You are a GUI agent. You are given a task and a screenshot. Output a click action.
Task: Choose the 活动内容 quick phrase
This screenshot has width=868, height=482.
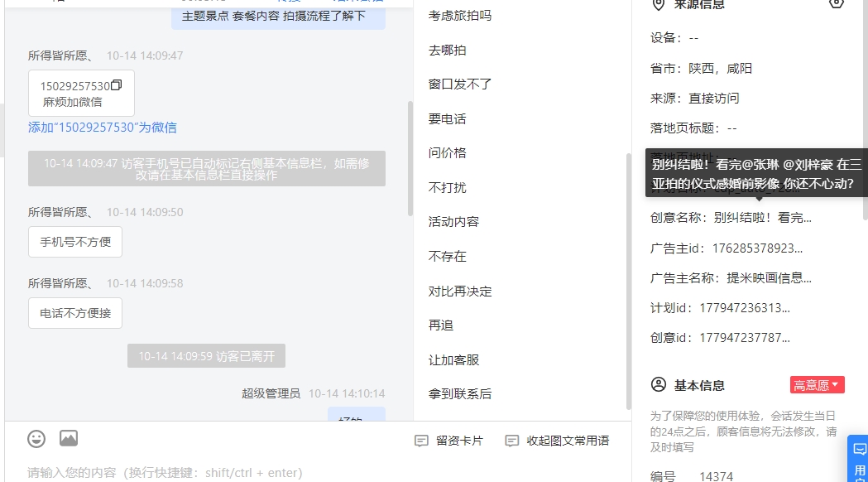pos(453,222)
